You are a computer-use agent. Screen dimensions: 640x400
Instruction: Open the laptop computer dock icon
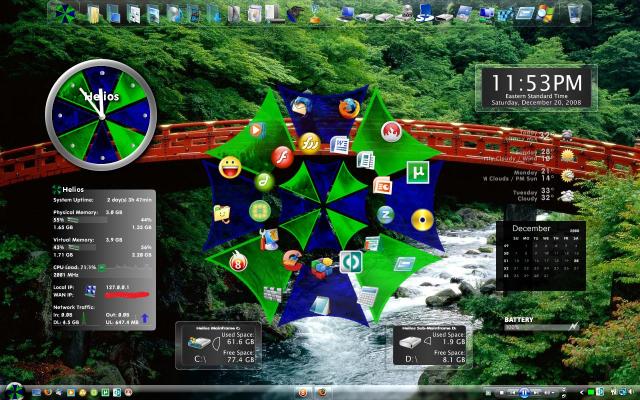(347, 13)
